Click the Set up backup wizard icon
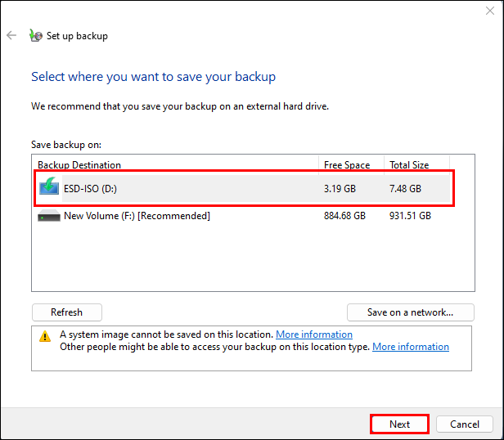The image size is (504, 440). coord(35,35)
